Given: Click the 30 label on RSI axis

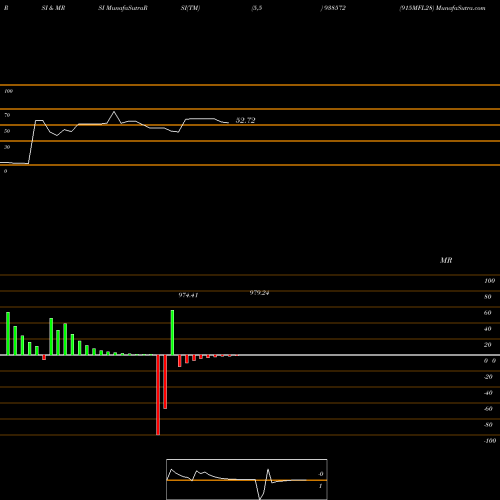Looking at the screenshot, I should [x=7, y=147].
